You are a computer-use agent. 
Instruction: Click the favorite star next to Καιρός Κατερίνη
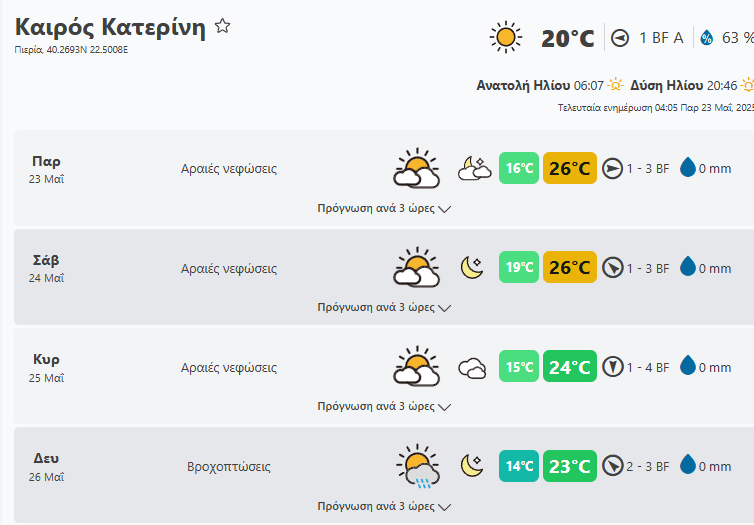[222, 27]
